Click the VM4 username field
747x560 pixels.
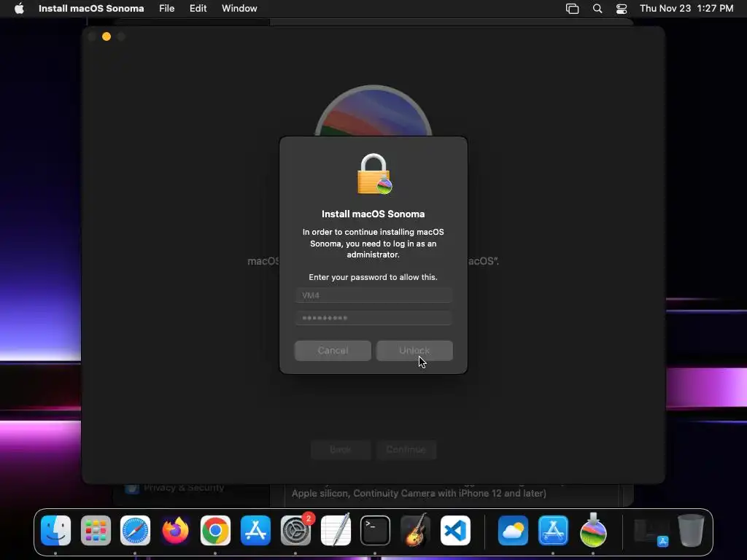(x=373, y=295)
